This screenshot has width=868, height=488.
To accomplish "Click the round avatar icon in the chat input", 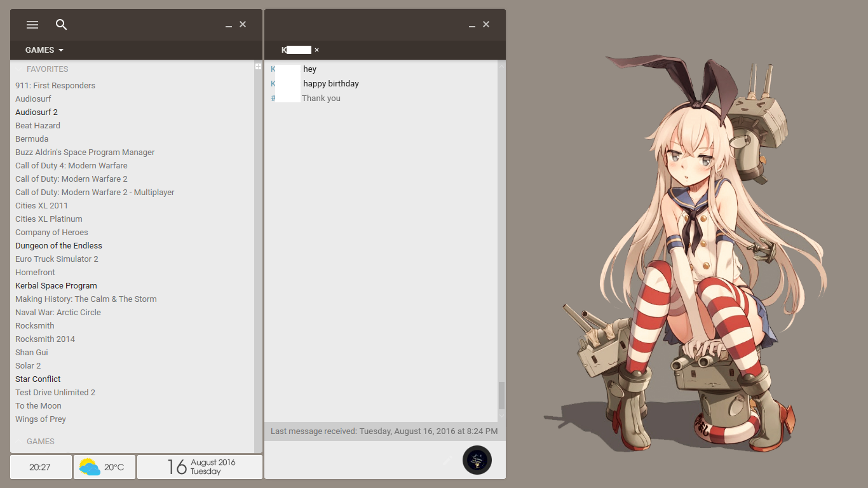I will pos(477,460).
